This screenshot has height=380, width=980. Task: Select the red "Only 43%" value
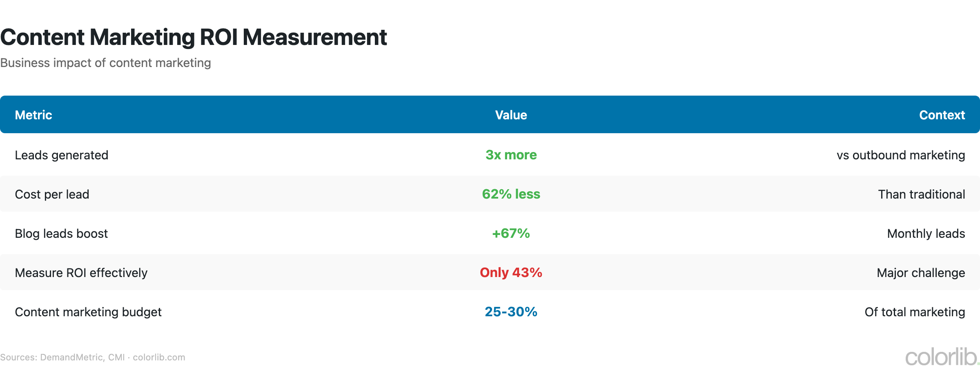point(511,273)
